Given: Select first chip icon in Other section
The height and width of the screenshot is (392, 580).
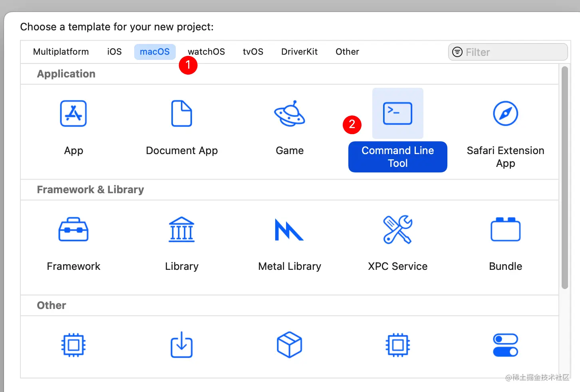Looking at the screenshot, I should click(73, 345).
